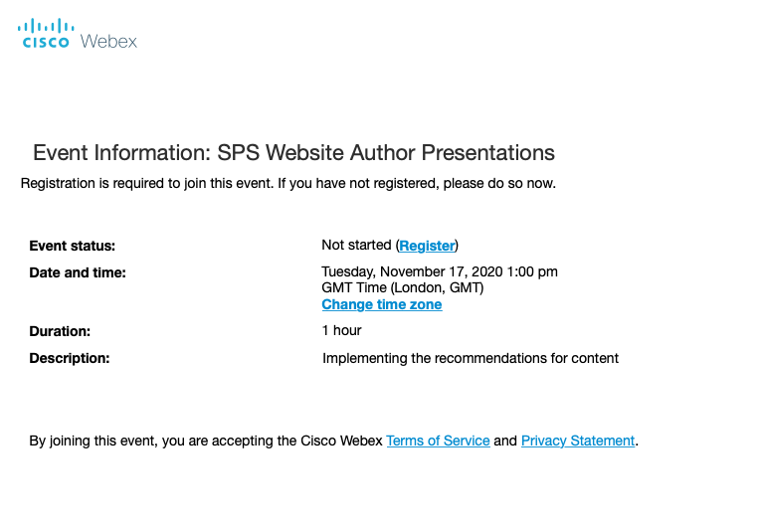
Task: Click the SPS Website Author Presentations title
Action: click(386, 153)
